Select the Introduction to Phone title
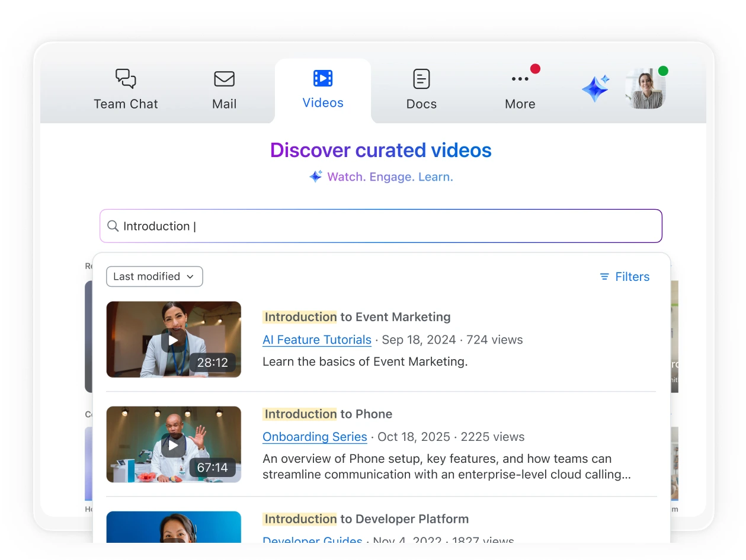Viewport: 746px width, 560px height. [x=328, y=414]
